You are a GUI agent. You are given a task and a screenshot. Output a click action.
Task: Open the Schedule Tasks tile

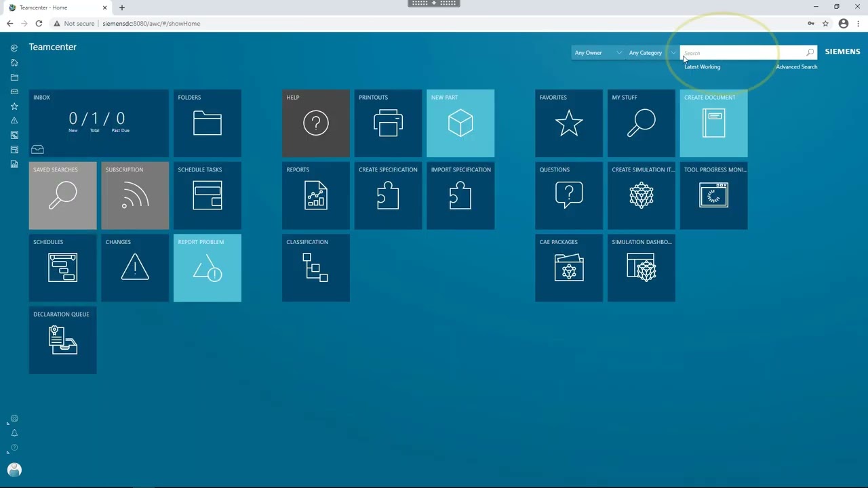click(208, 196)
